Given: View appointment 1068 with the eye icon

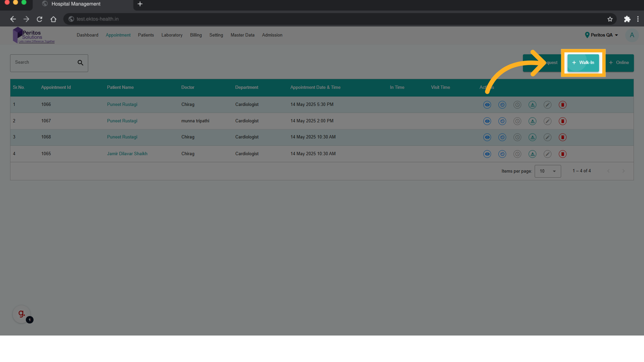Looking at the screenshot, I should tap(487, 137).
